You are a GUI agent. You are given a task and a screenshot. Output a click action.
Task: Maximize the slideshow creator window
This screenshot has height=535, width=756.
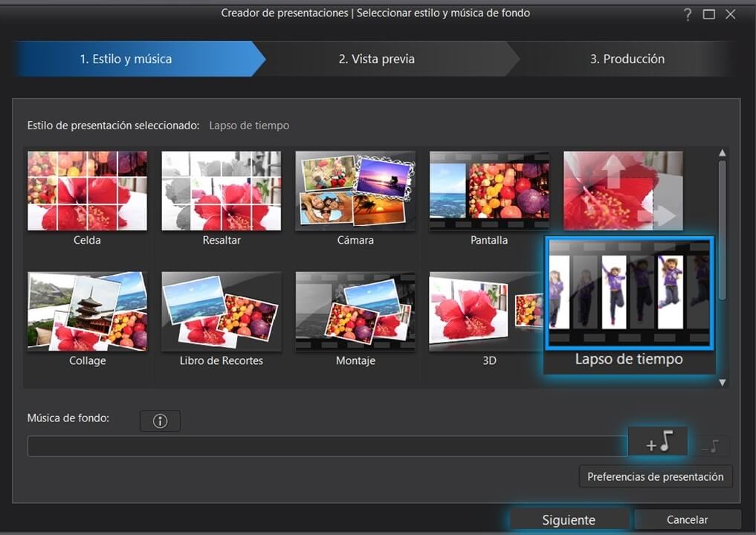point(708,14)
